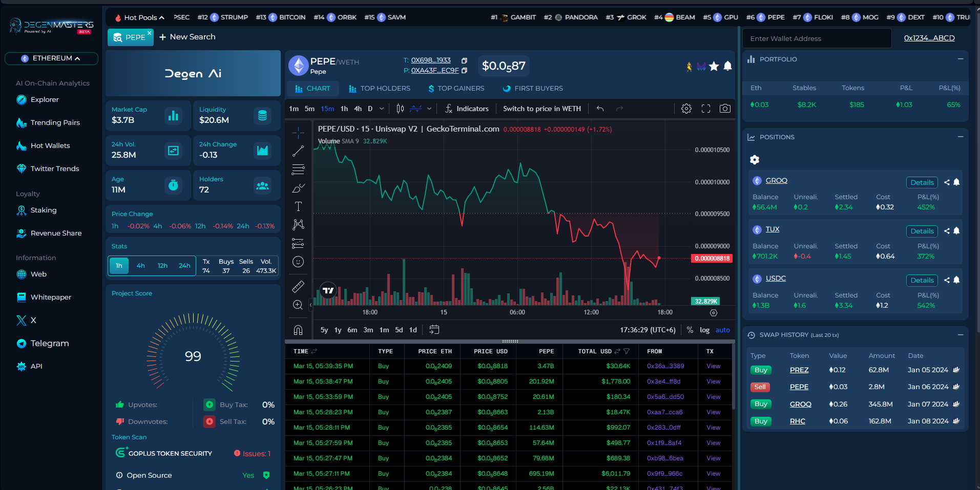Start a New Search
Screen dimensions: 980x490
pyautogui.click(x=187, y=37)
